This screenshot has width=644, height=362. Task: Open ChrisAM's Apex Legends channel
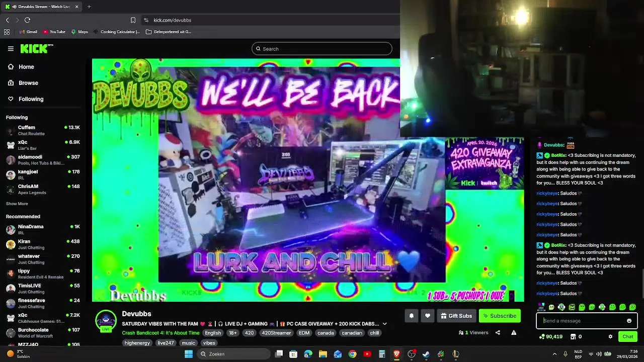[43, 189]
